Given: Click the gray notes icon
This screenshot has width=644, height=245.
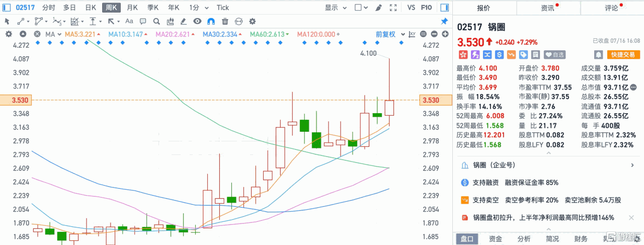Looking at the screenshot, I should (536, 54).
